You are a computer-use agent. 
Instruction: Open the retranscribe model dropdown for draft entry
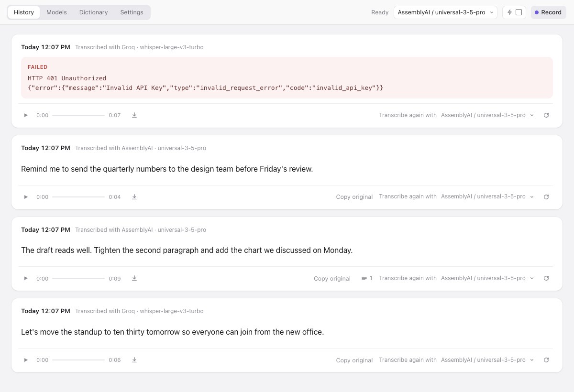coord(487,278)
